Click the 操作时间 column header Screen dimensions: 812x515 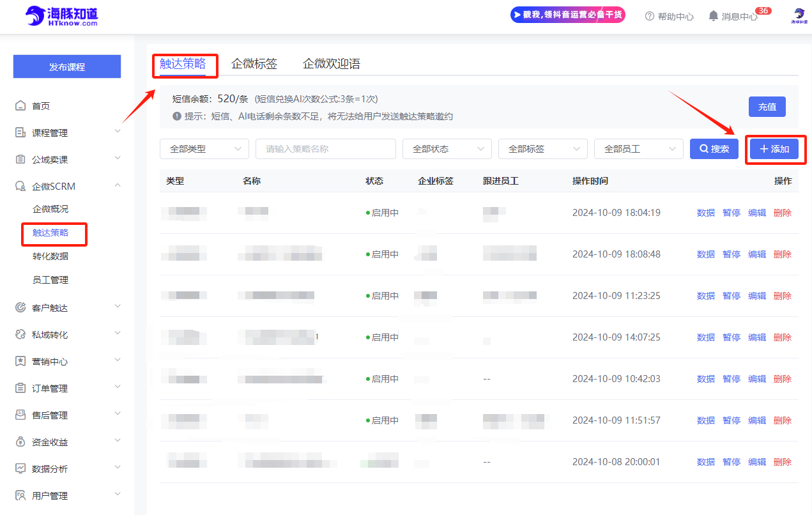point(590,181)
